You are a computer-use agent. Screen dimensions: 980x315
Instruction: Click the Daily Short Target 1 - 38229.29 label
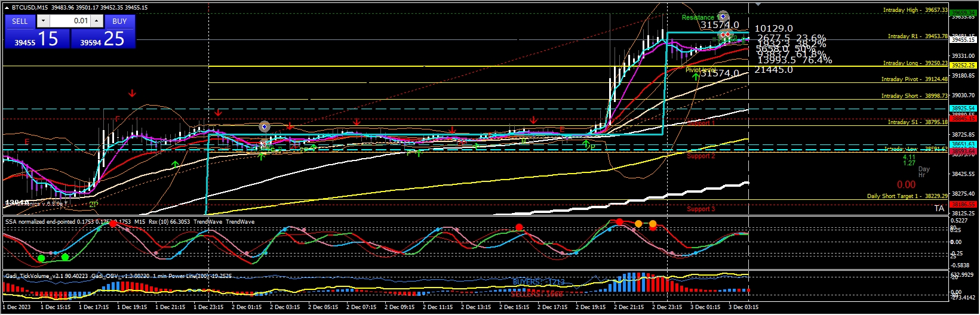pyautogui.click(x=907, y=196)
